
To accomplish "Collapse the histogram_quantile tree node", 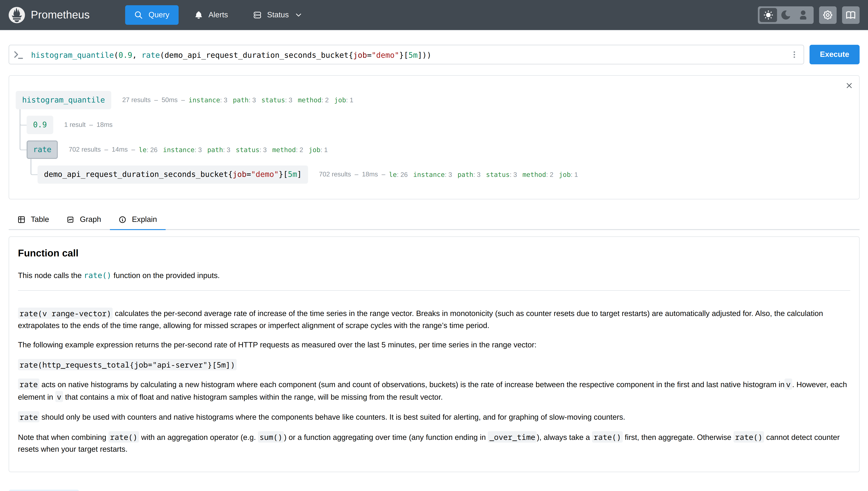I will pyautogui.click(x=63, y=100).
